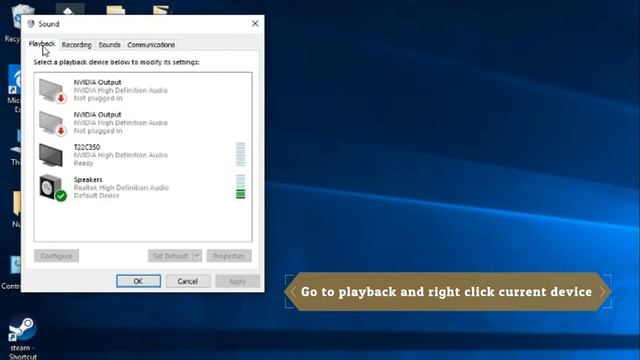640x360 pixels.
Task: Click the Sound dialog title icon
Action: pos(31,24)
